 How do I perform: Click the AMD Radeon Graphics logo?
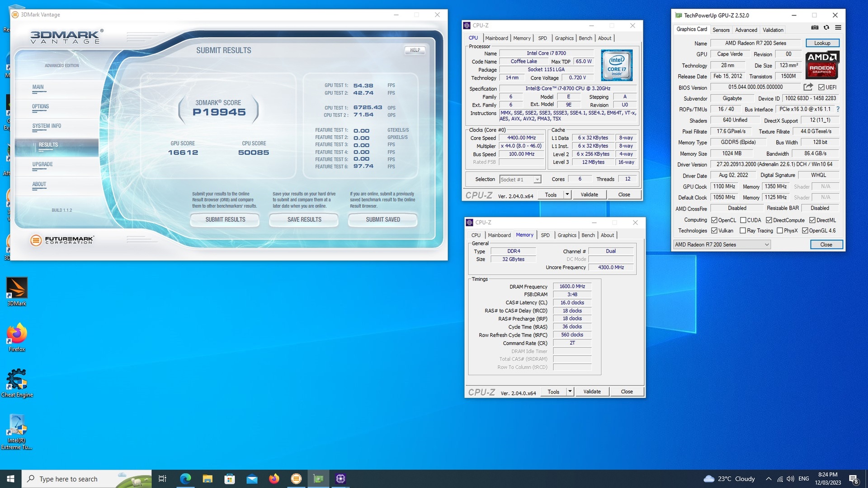point(822,65)
